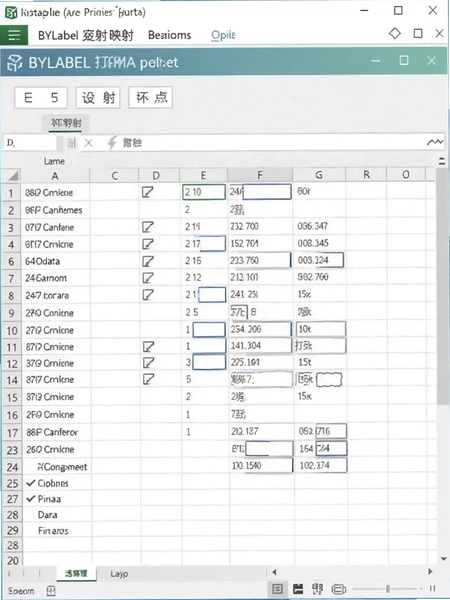Click the macro record icon beside Speom
This screenshot has height=600, width=450.
click(x=51, y=591)
